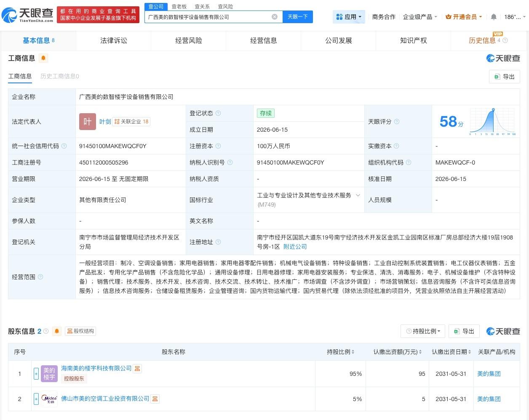Click the 天眼一下 search button
Screen dimensions: 529x420
tap(298, 17)
